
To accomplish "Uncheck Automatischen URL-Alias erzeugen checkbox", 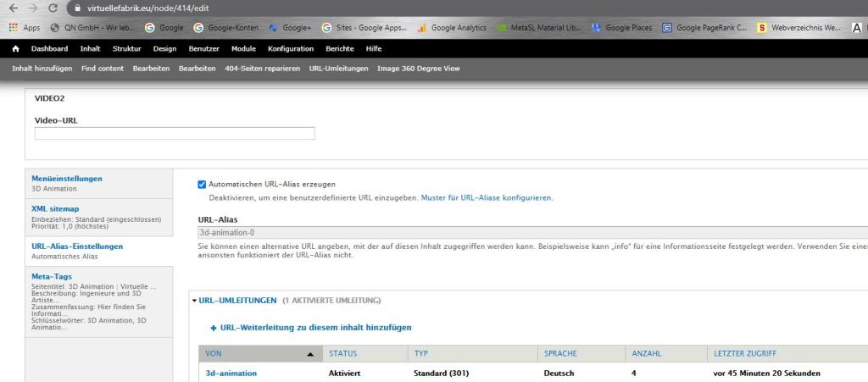I will click(202, 184).
